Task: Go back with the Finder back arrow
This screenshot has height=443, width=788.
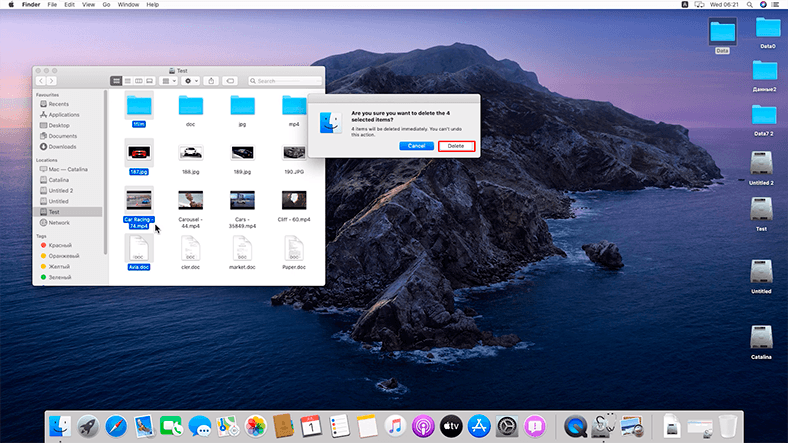Action: [41, 80]
